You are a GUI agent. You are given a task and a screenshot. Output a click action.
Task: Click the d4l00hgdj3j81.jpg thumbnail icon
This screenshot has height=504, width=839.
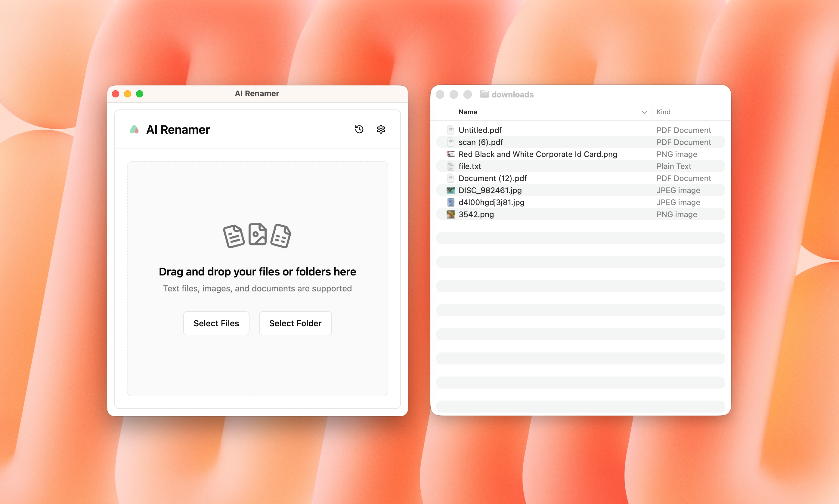[x=450, y=202]
